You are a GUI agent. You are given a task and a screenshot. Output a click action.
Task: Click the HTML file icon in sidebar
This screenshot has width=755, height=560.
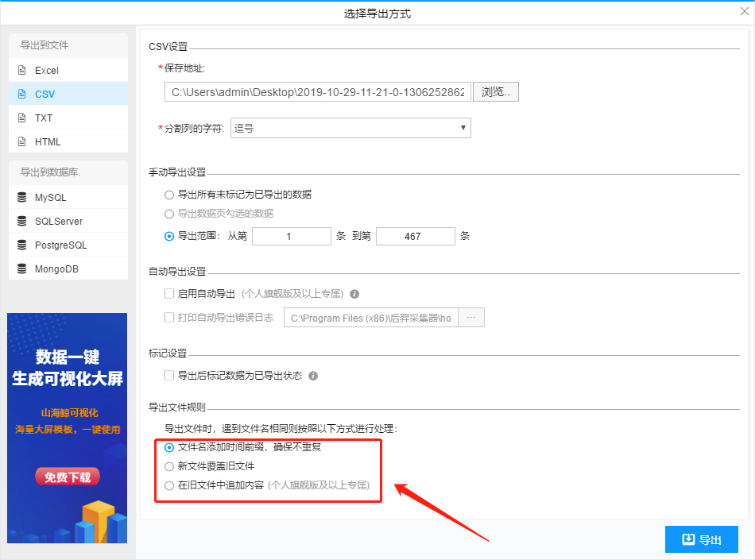point(21,141)
